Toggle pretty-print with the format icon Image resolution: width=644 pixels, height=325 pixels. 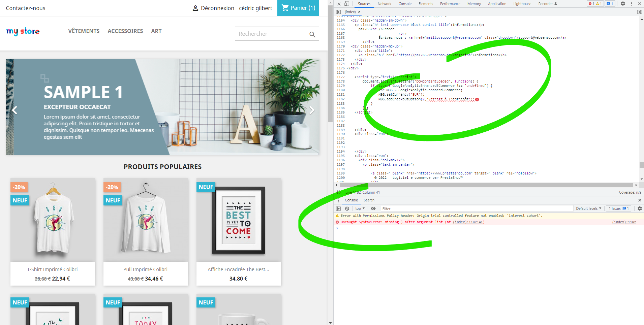pyautogui.click(x=338, y=192)
